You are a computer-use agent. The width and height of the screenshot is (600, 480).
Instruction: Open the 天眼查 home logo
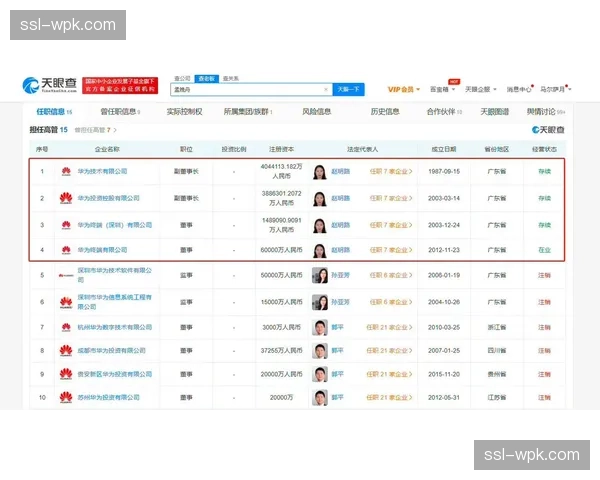(50, 85)
